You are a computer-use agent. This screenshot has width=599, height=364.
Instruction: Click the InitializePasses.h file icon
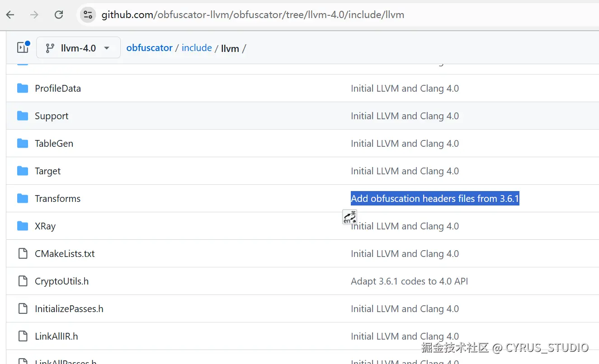23,309
